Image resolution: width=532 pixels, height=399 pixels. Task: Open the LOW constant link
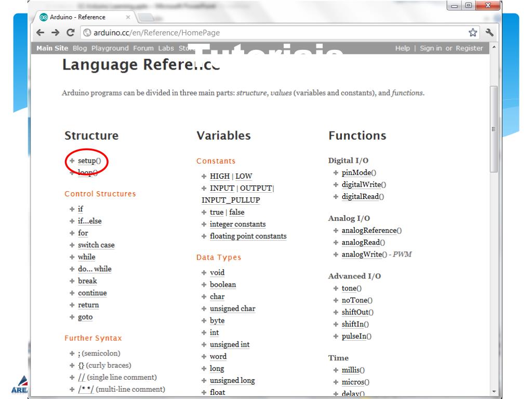[x=244, y=177]
